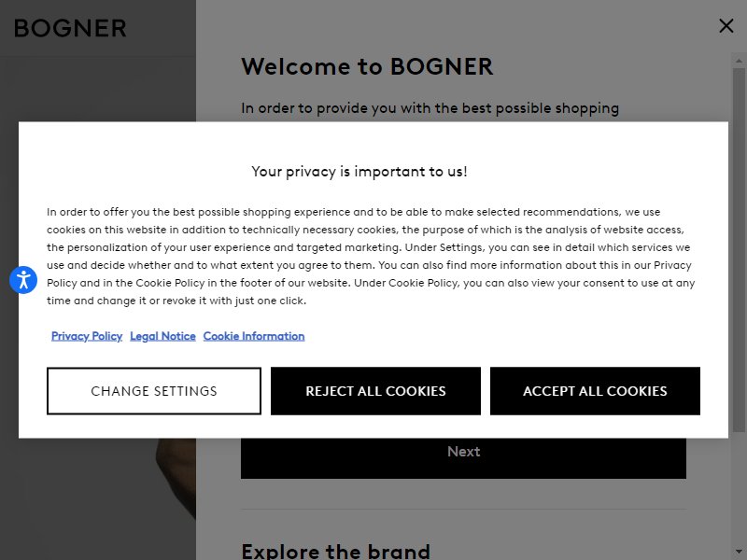
Task: Click the Welcome to BOGNER heading
Action: (x=367, y=66)
